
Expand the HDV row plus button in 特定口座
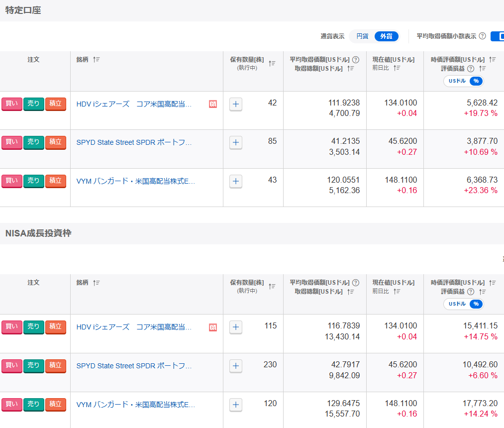click(236, 104)
